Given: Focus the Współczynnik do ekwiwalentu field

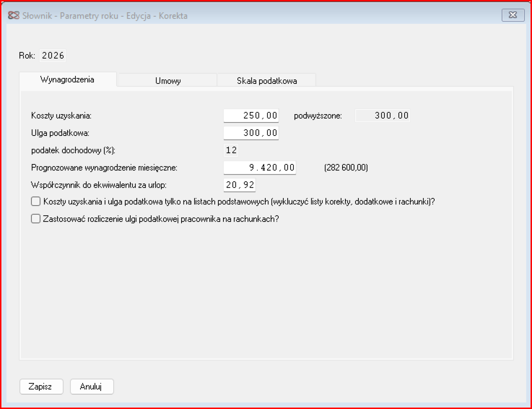Looking at the screenshot, I should click(x=240, y=185).
